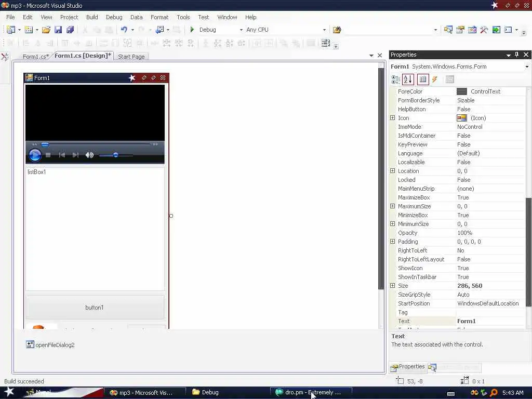Open the Properties Window toolbar icon
The height and width of the screenshot is (399, 532).
coord(460,30)
